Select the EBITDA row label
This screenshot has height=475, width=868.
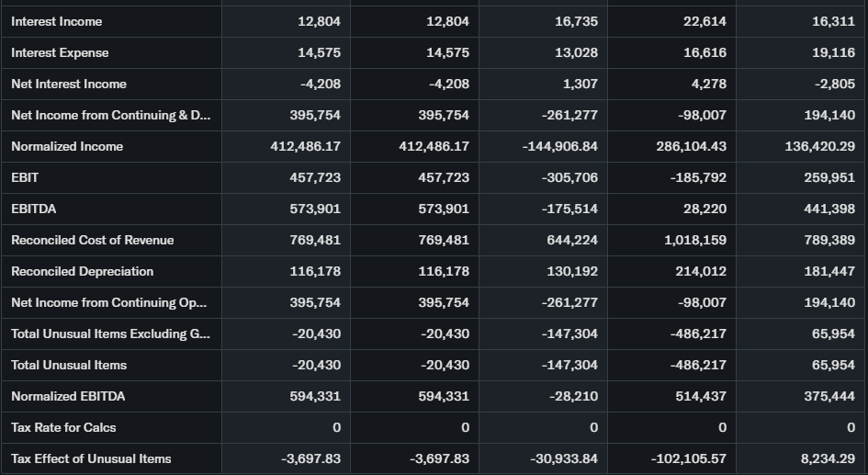click(34, 209)
